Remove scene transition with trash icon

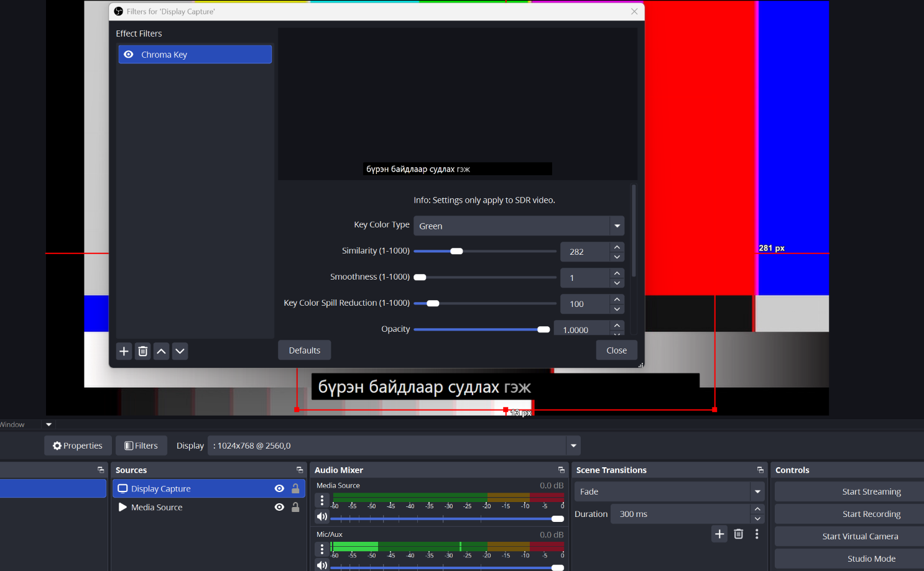point(738,534)
